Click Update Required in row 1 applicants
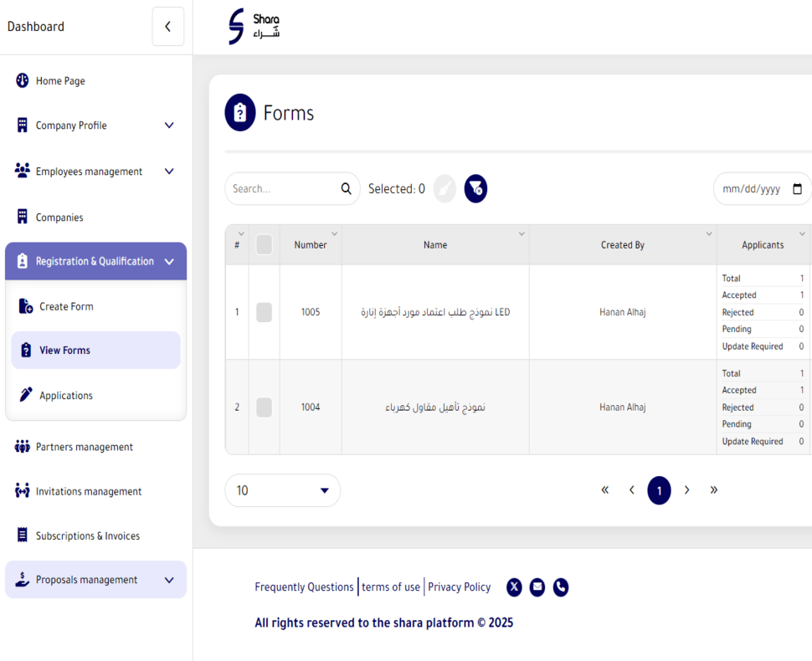The width and height of the screenshot is (812, 661). [x=753, y=346]
